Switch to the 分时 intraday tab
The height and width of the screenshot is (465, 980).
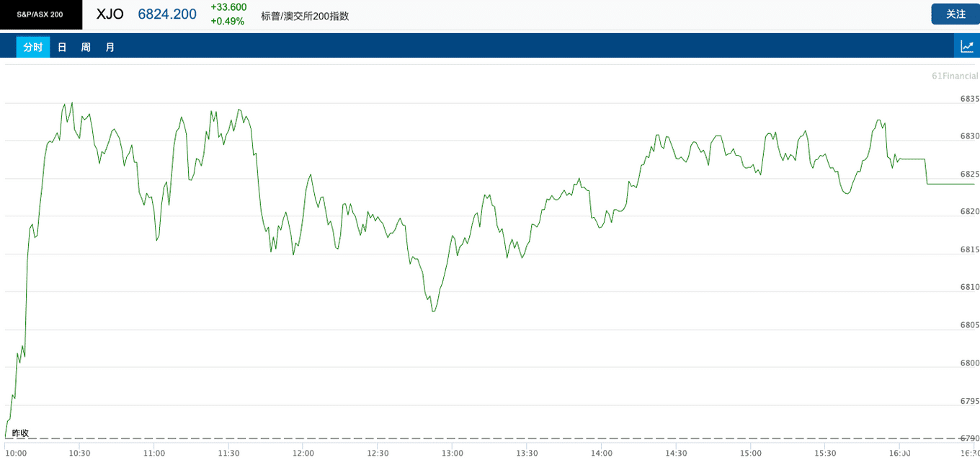coord(33,48)
